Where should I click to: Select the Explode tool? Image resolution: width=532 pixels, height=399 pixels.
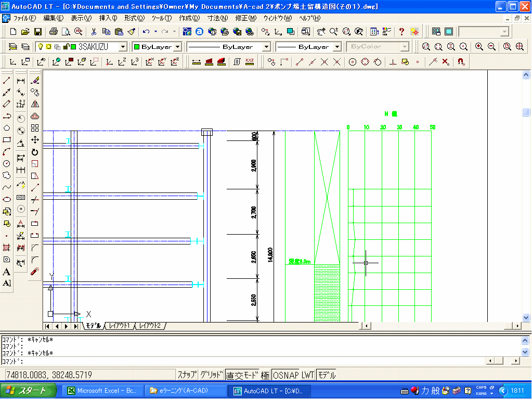[x=35, y=272]
